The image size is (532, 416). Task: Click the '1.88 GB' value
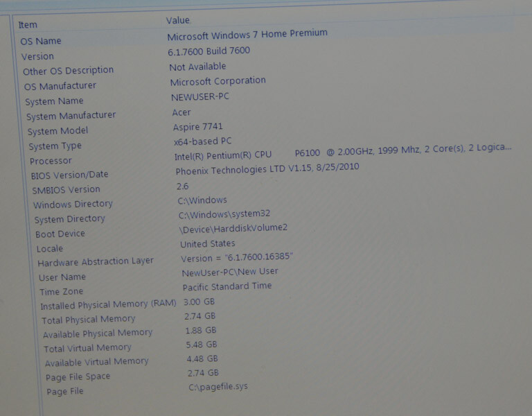tap(201, 330)
